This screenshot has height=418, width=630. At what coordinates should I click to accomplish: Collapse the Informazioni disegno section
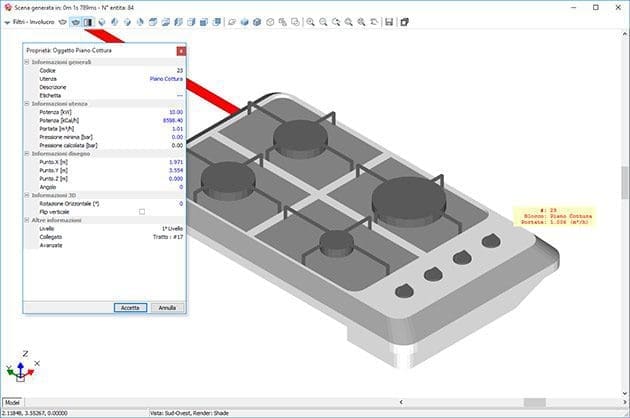tap(27, 153)
